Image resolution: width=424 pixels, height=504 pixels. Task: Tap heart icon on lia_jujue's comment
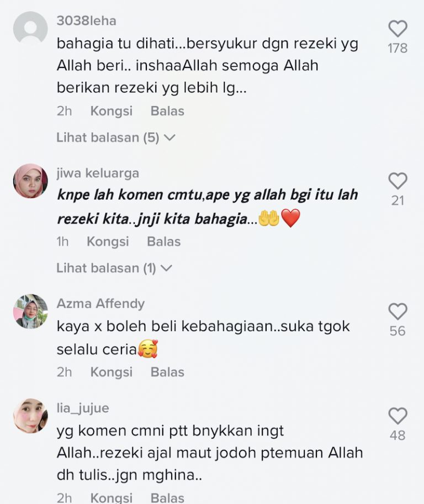[398, 416]
